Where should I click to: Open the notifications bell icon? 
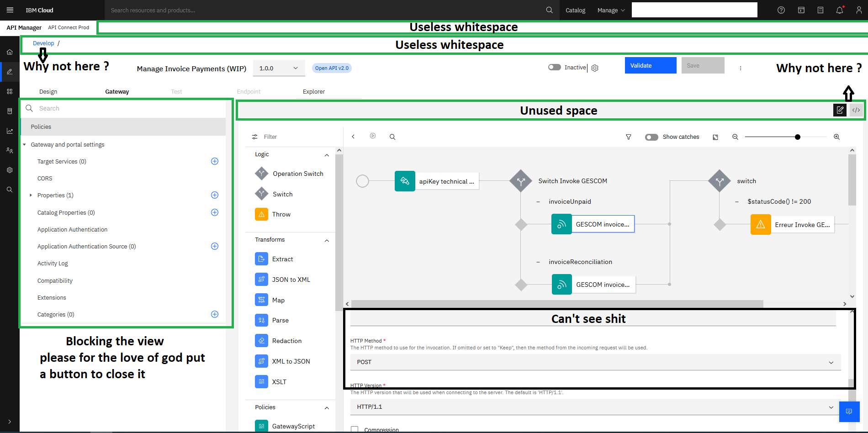839,10
